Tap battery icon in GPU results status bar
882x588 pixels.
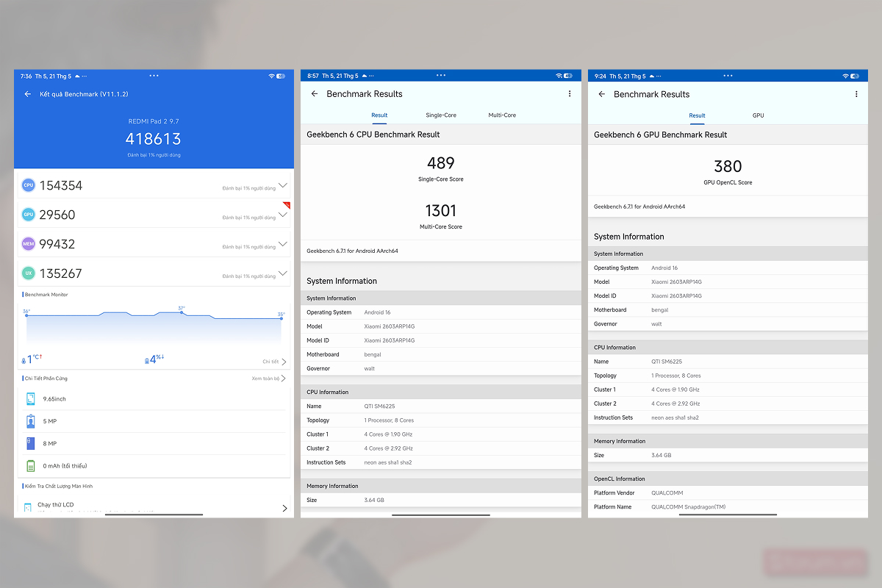855,76
